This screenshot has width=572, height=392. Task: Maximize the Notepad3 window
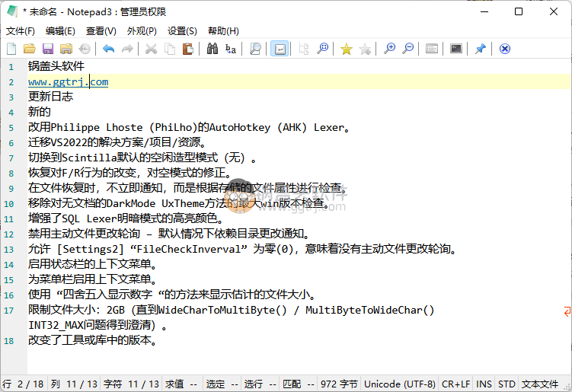point(519,11)
